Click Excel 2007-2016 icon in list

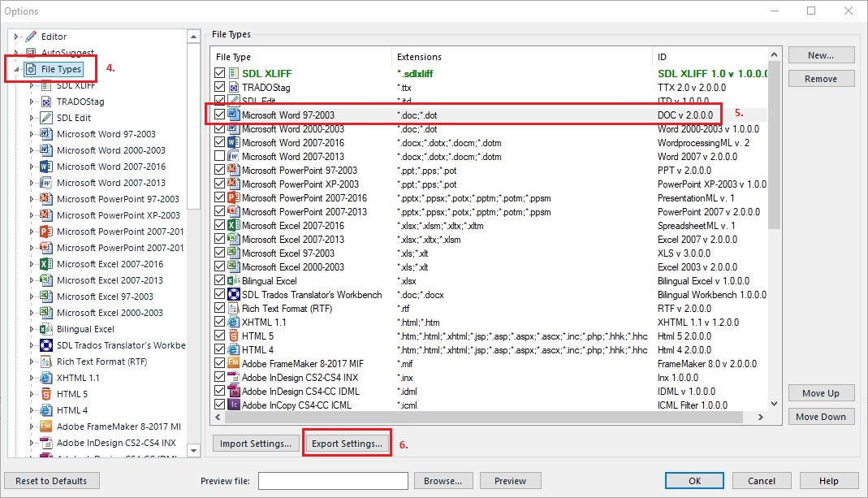point(234,226)
